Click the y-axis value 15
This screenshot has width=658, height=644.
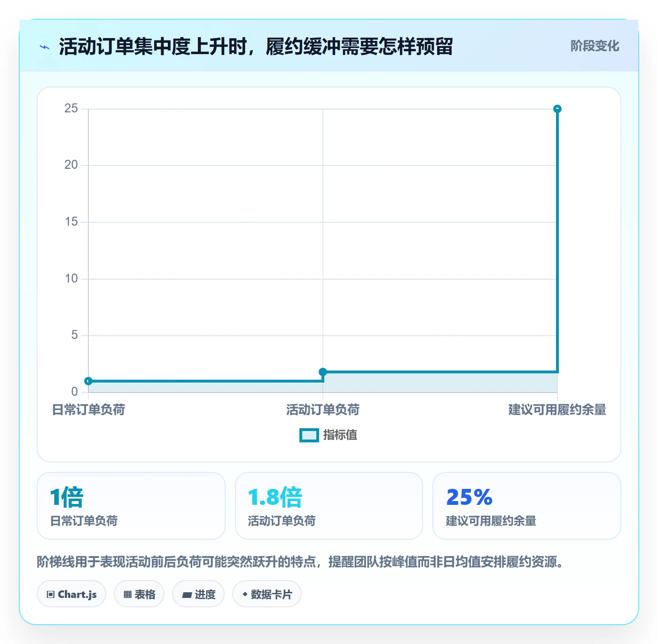(71, 222)
